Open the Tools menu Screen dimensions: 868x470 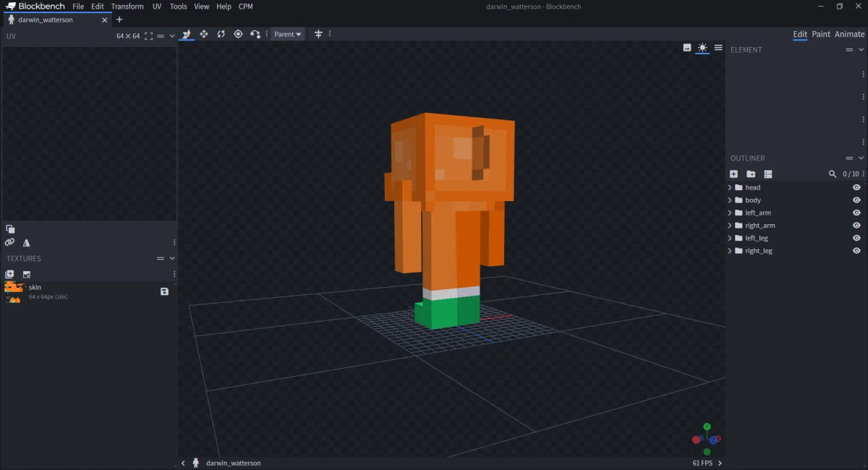(179, 7)
